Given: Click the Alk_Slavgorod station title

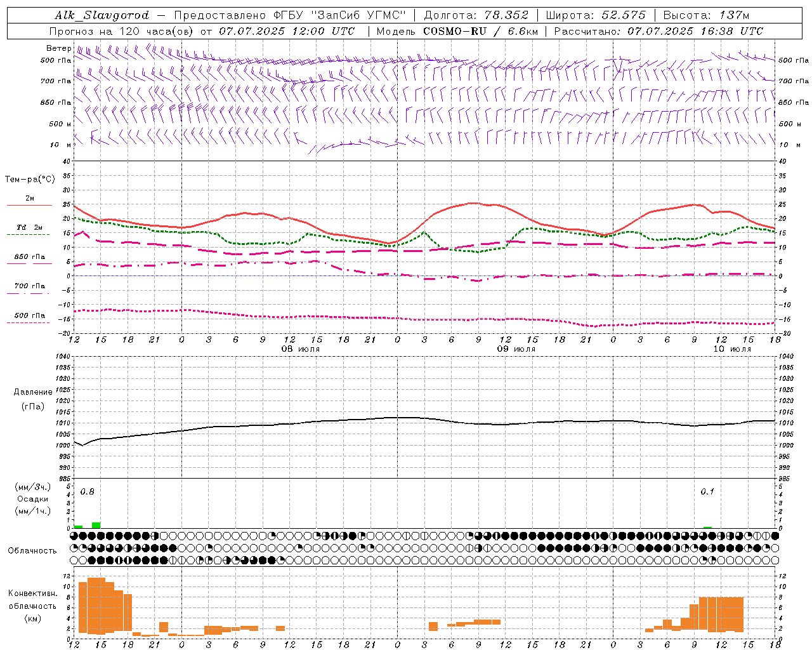Looking at the screenshot, I should [x=101, y=15].
